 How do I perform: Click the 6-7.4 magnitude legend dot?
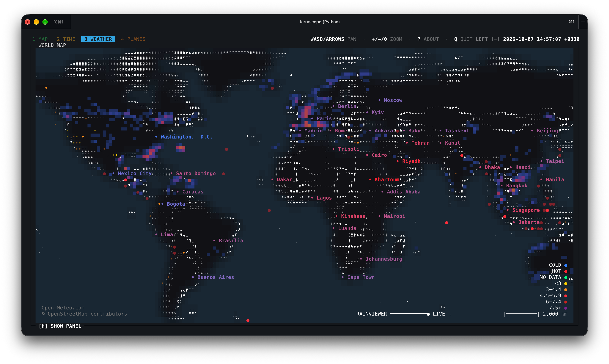pyautogui.click(x=566, y=302)
